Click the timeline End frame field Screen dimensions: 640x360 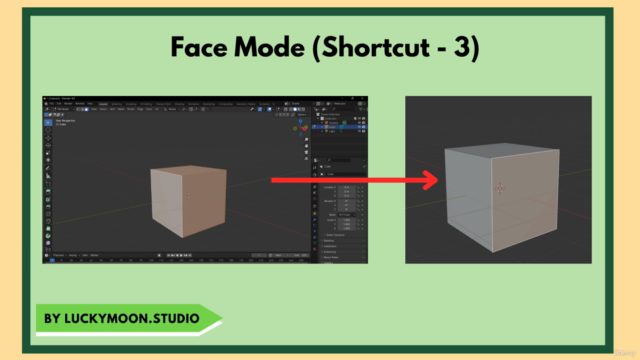(301, 256)
